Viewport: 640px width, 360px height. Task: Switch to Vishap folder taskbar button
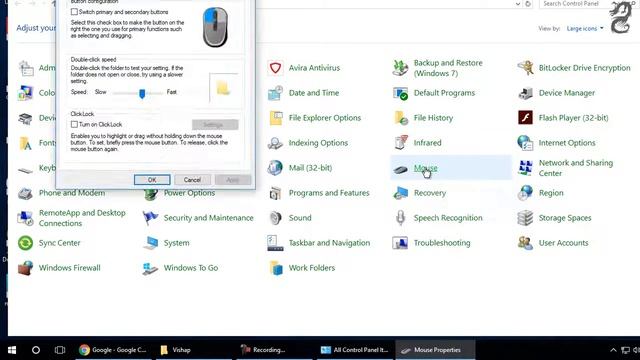pyautogui.click(x=193, y=350)
